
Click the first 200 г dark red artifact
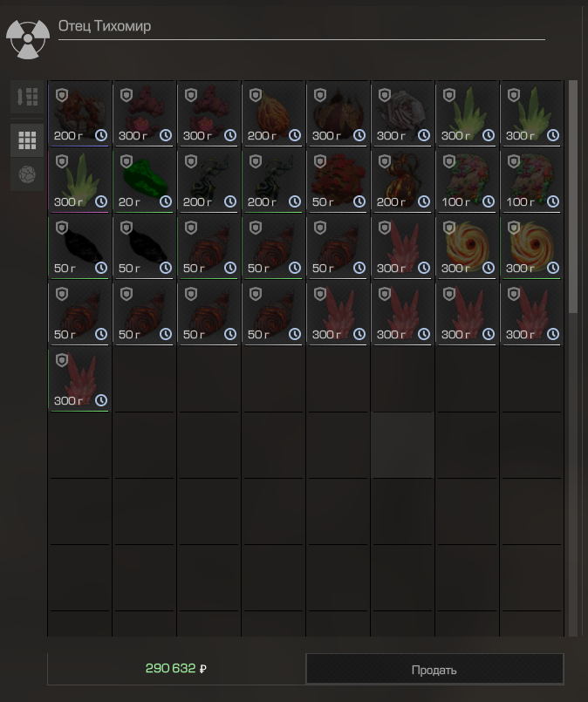tap(79, 114)
